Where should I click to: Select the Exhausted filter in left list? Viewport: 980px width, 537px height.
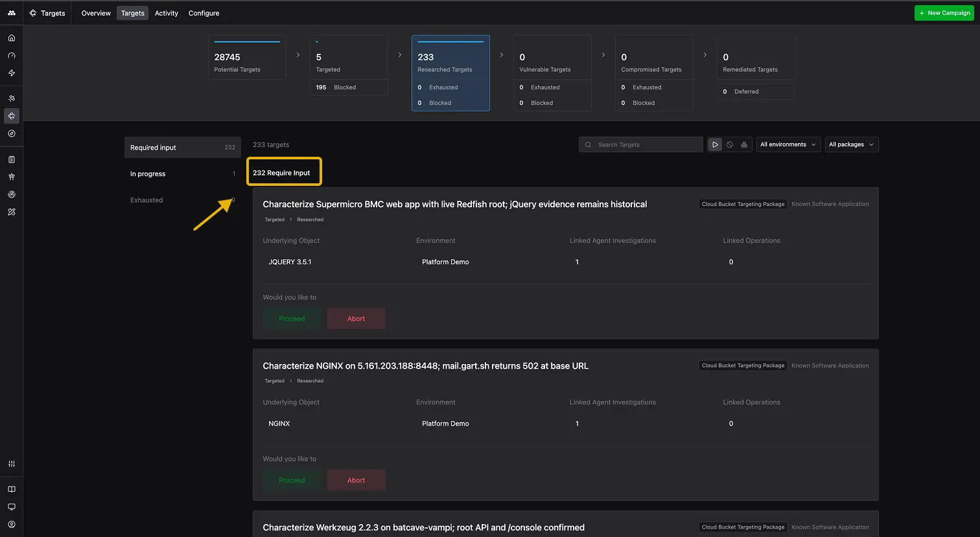(183, 200)
